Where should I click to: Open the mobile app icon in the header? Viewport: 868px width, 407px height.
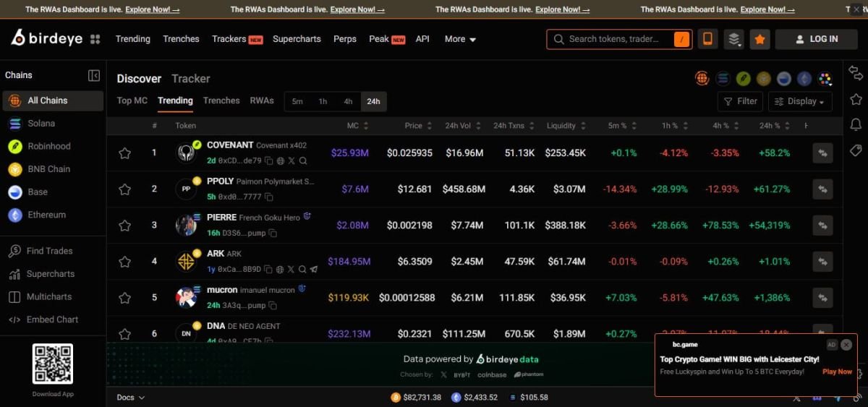tap(708, 39)
